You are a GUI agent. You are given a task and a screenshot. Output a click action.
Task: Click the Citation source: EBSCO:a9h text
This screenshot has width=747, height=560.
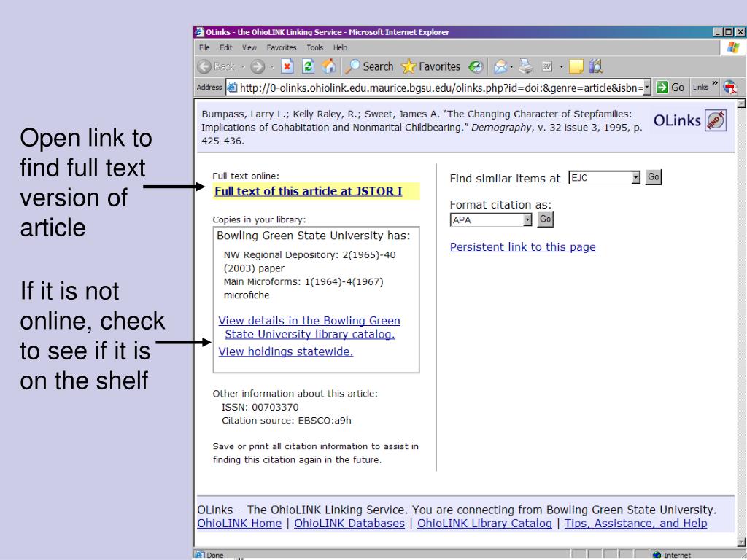click(286, 421)
